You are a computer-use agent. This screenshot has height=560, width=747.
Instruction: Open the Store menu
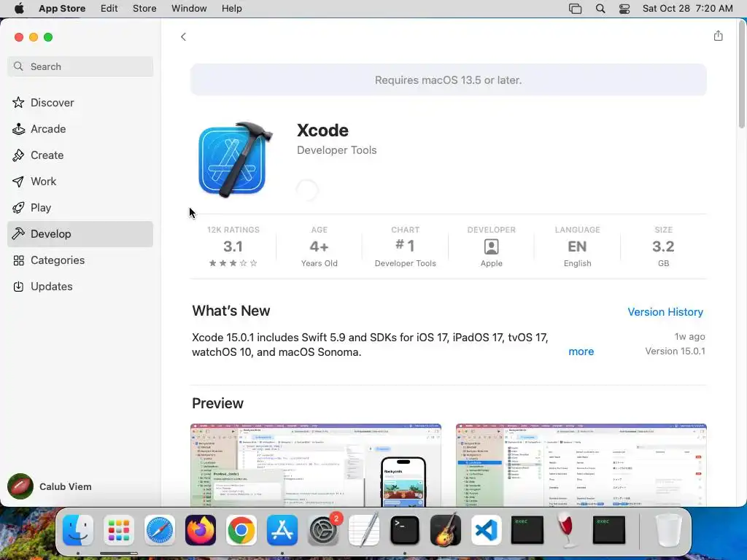click(144, 9)
